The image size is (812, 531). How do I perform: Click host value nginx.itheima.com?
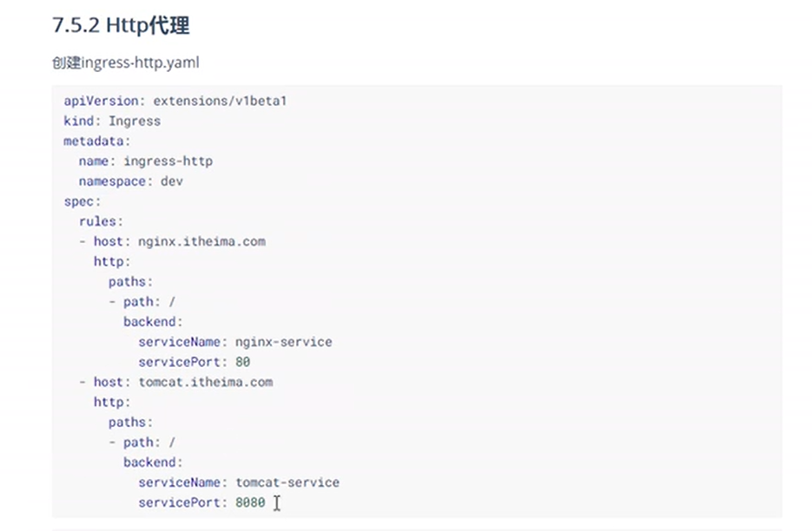[x=201, y=241]
